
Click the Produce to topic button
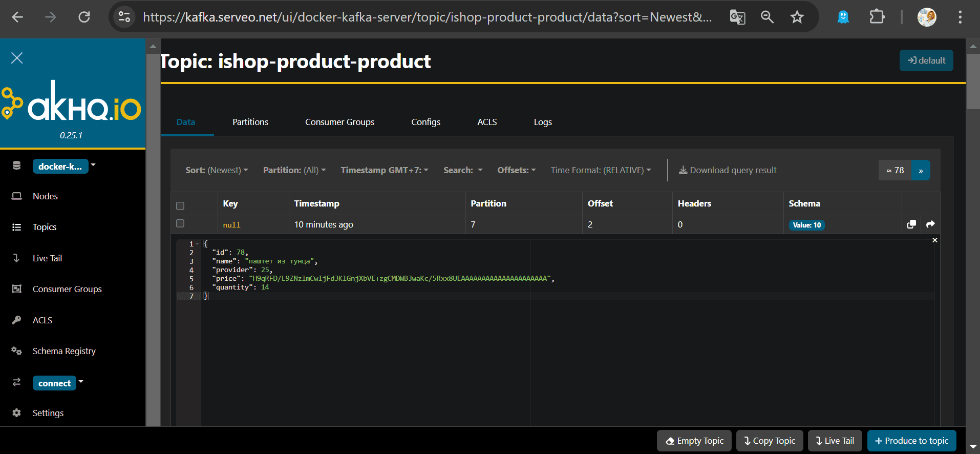pyautogui.click(x=911, y=441)
